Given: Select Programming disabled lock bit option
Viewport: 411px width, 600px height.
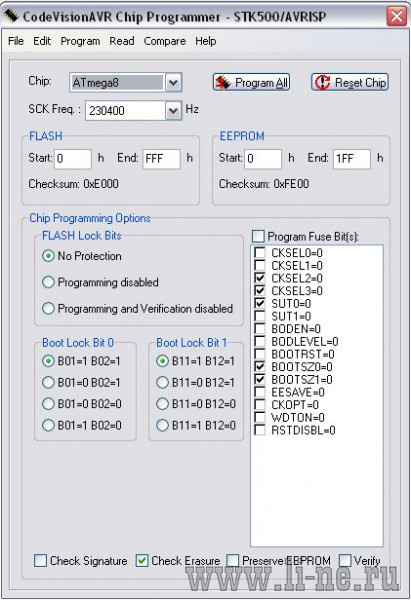Looking at the screenshot, I should (48, 282).
